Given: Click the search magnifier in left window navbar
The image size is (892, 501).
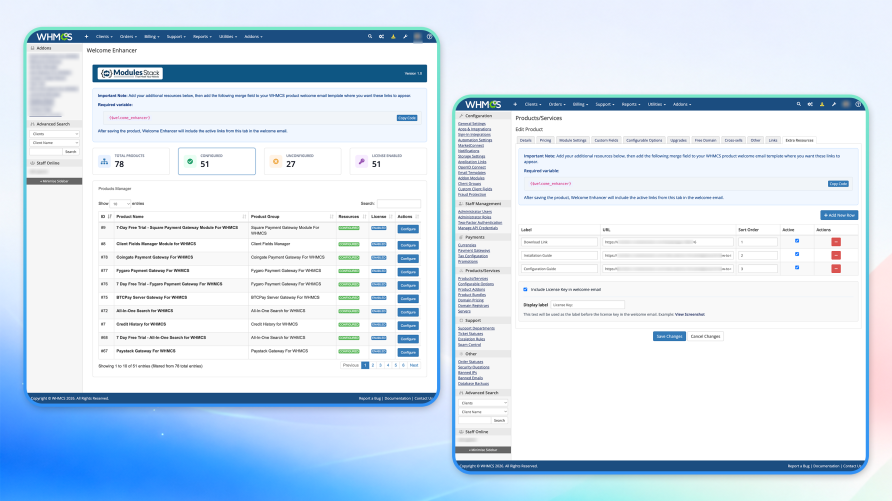Looking at the screenshot, I should [x=370, y=36].
